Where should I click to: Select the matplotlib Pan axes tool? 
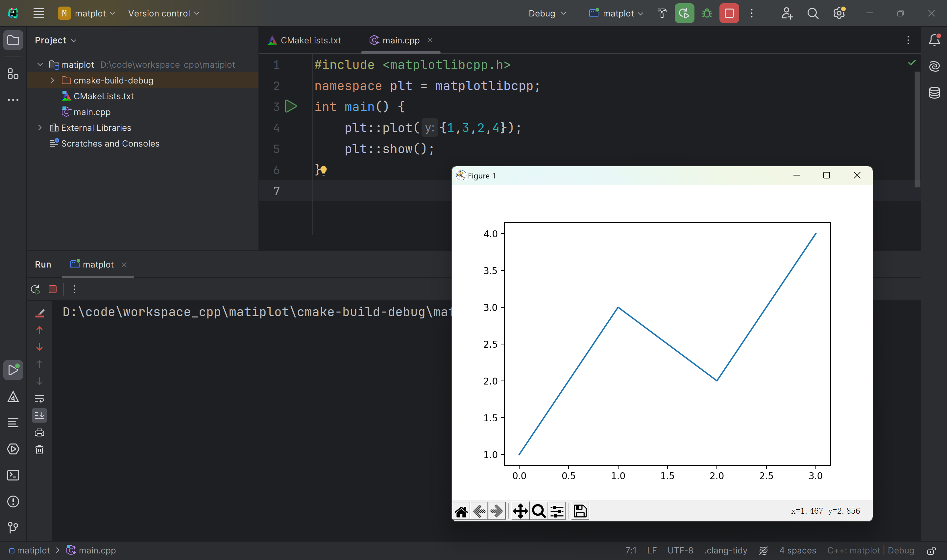click(x=520, y=511)
